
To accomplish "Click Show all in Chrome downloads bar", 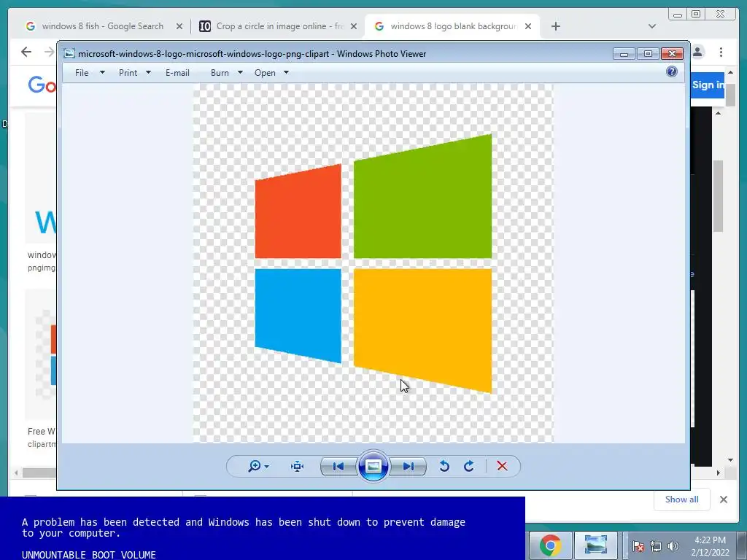I will click(x=682, y=499).
